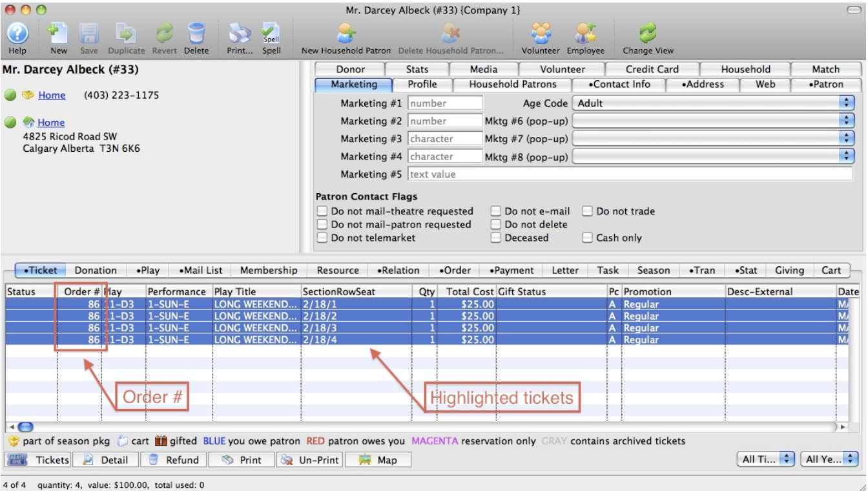Viewport: 868px width, 491px height.
Task: Select ticket row with seat 2/18/1
Action: pos(433,304)
